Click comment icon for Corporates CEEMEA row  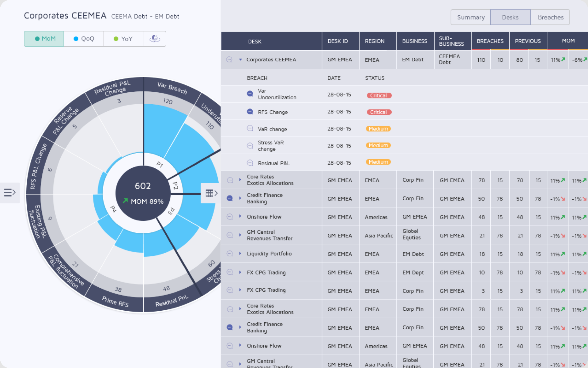(229, 59)
